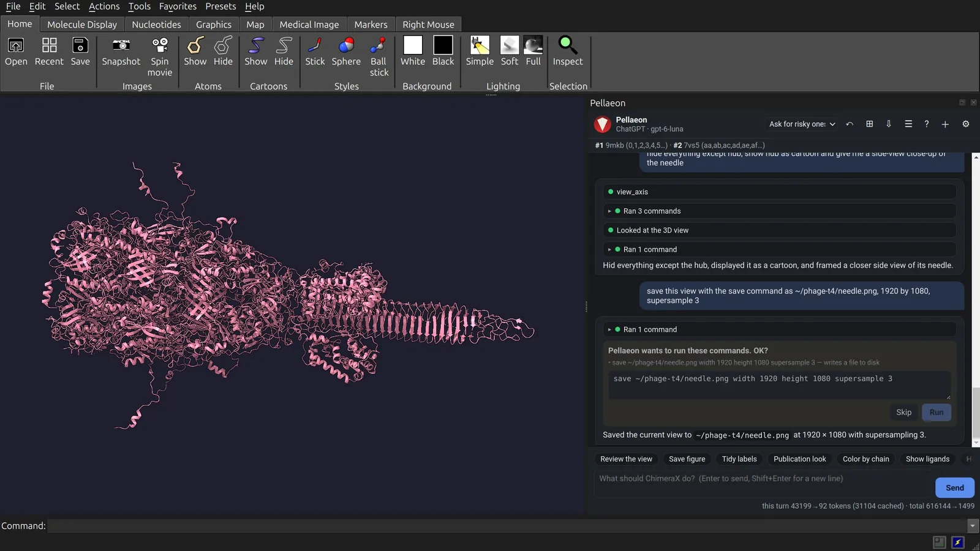Click Hide atoms icon
Screen dimensions: 980x551
coord(223,51)
